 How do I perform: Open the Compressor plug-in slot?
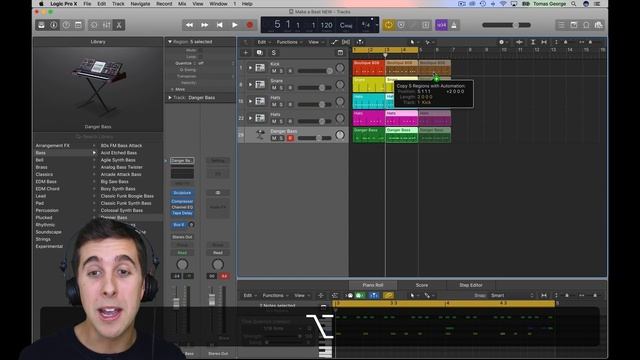(x=182, y=202)
